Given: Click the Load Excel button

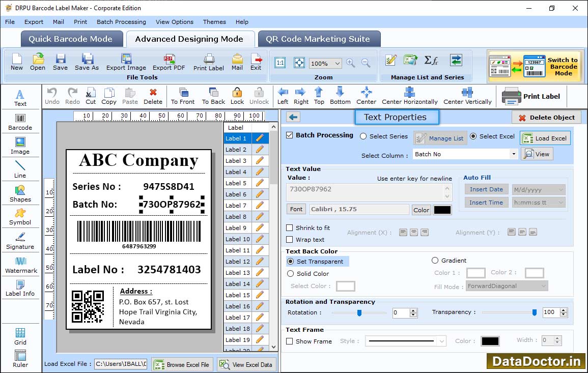Looking at the screenshot, I should coord(545,138).
